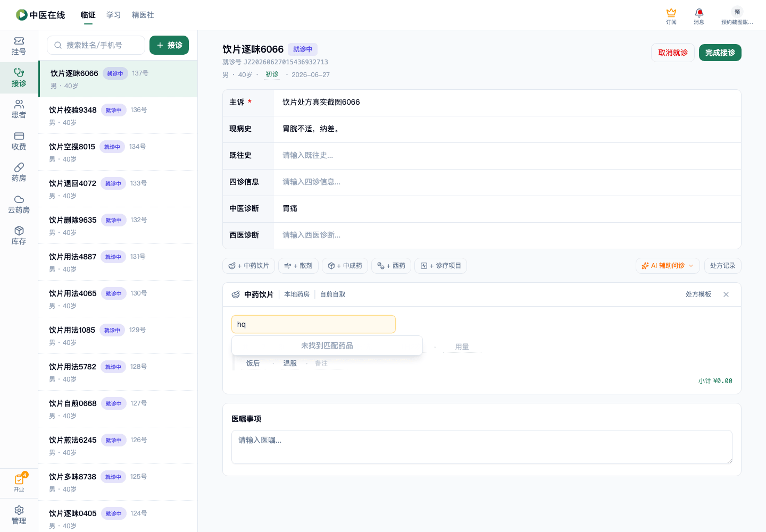
Task: Open the 患者 patients sidebar icon
Action: (x=19, y=109)
